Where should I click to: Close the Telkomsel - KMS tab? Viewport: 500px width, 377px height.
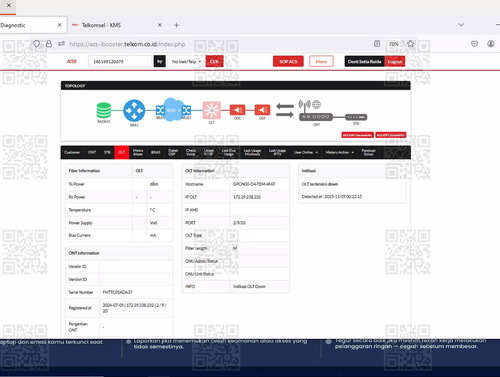(160, 25)
